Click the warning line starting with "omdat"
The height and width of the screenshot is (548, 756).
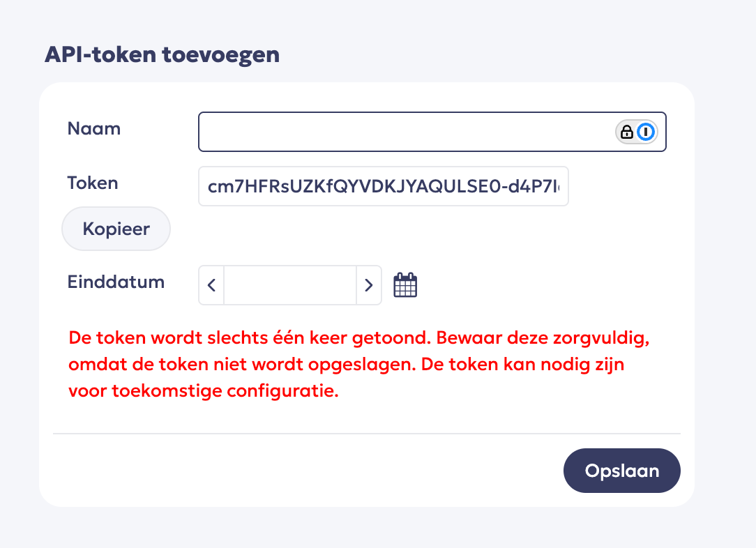(209, 365)
